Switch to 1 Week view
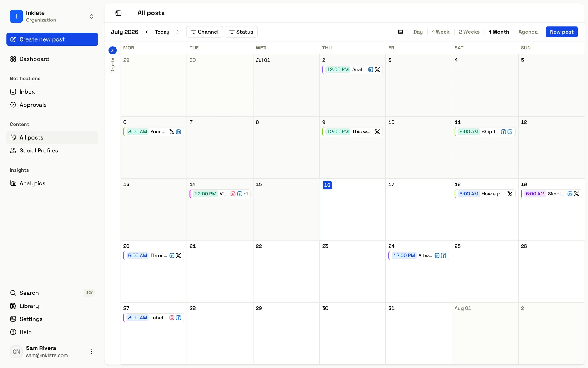Screen dimensions: 588x368 [x=441, y=32]
